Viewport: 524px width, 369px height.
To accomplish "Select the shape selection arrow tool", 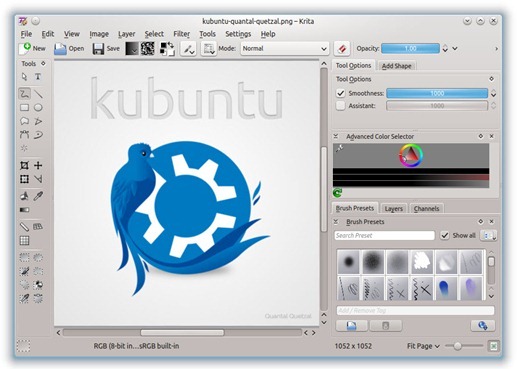I will [x=24, y=77].
